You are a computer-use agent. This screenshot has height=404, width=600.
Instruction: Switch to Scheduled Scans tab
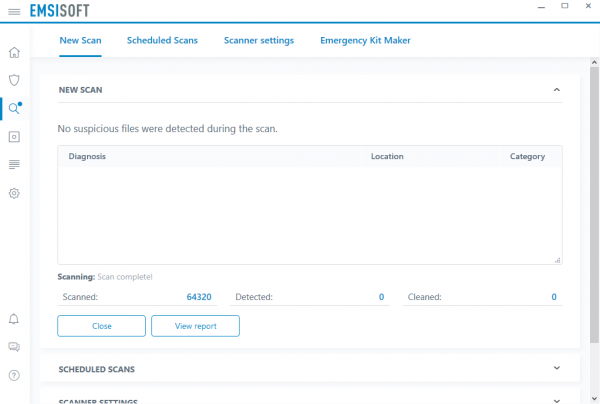coord(162,40)
